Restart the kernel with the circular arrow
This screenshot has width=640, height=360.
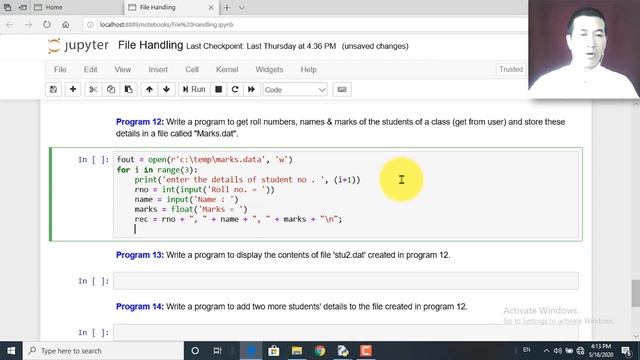[235, 89]
